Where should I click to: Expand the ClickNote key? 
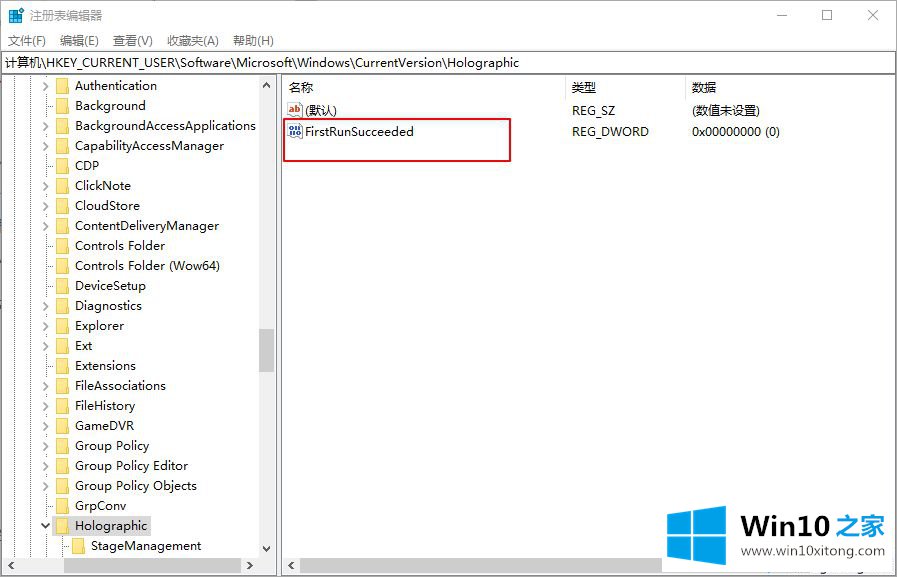[x=45, y=186]
